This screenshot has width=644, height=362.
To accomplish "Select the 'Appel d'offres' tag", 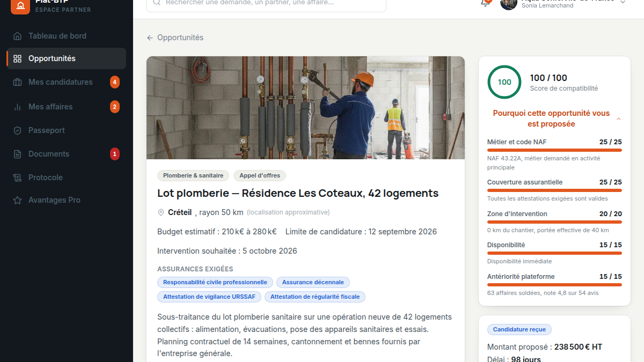I will [x=260, y=175].
